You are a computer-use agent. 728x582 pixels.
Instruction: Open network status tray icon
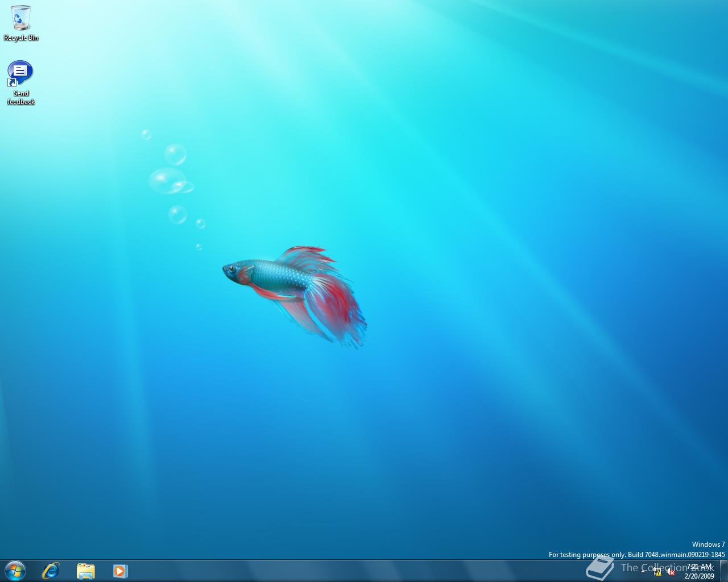coord(657,572)
